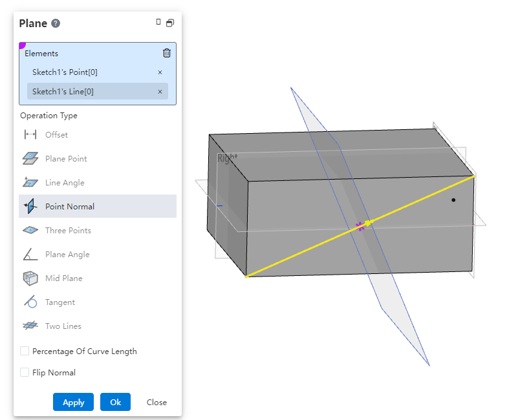Click the black dot on box front face

pos(453,200)
